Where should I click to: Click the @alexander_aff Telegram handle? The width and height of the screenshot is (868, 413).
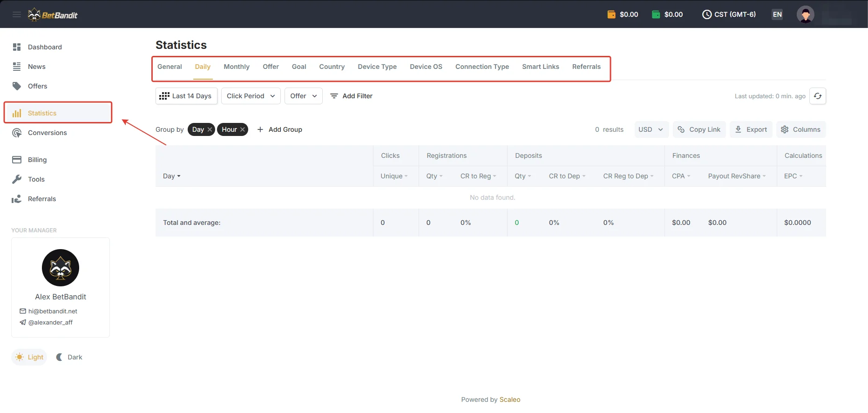[x=50, y=322]
